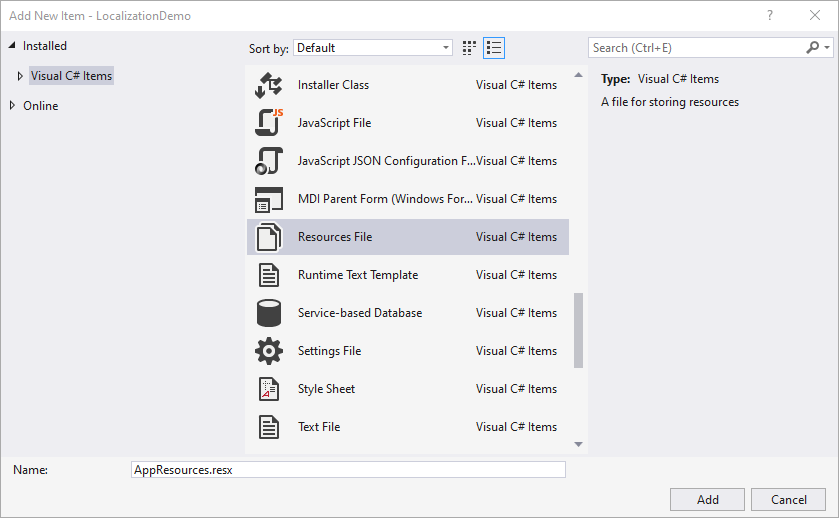Click the Installer Class icon
The height and width of the screenshot is (518, 839).
[269, 85]
